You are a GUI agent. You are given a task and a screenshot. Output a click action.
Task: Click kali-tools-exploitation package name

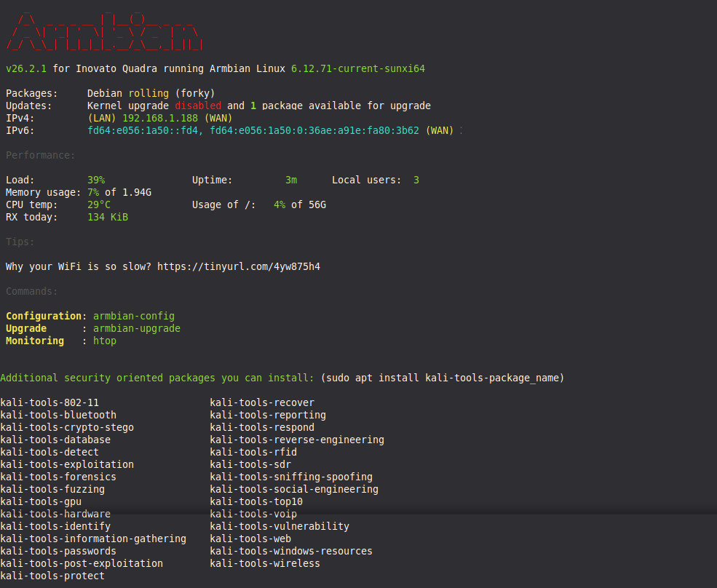[67, 464]
